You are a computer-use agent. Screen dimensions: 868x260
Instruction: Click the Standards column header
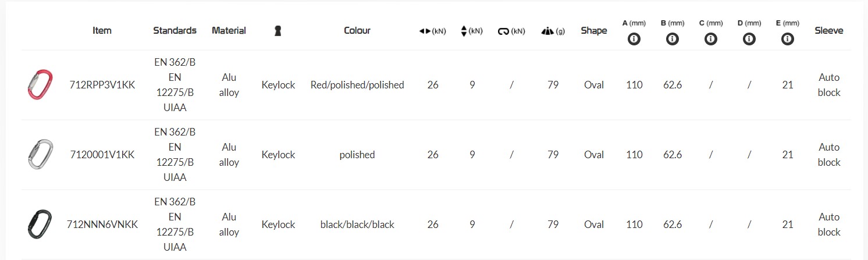pos(175,30)
